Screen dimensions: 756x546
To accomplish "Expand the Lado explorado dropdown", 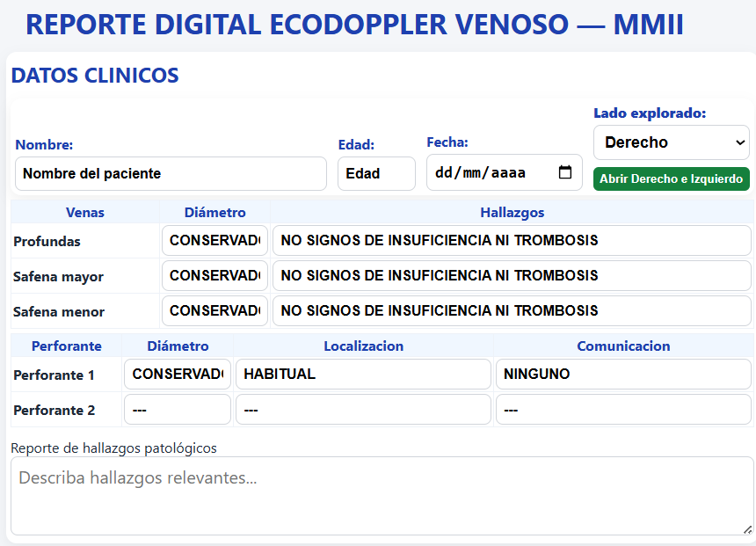I will click(x=671, y=142).
